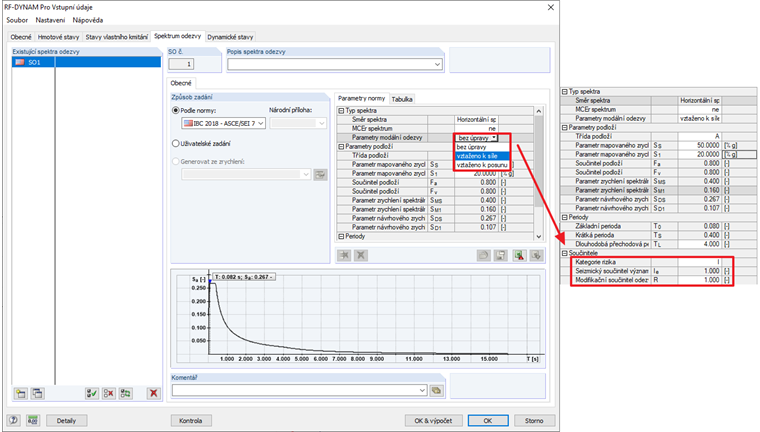Click the delete row icon under table
Image resolution: width=760 pixels, height=432 pixels.
pyautogui.click(x=361, y=256)
